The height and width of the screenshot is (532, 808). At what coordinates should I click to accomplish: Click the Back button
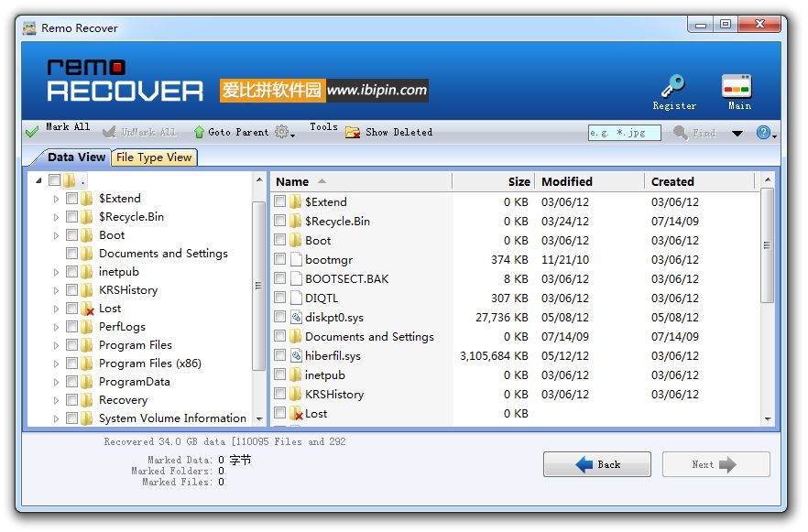click(x=596, y=464)
